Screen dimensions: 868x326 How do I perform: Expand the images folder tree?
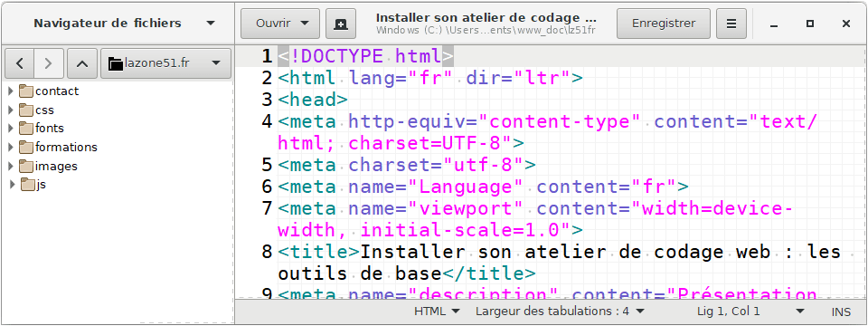pos(11,166)
